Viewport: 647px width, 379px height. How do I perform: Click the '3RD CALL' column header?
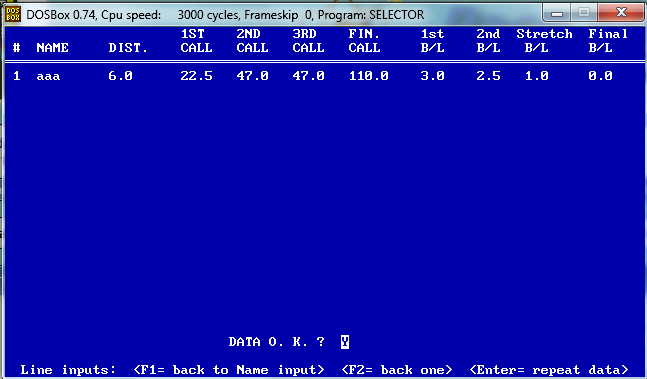point(308,41)
